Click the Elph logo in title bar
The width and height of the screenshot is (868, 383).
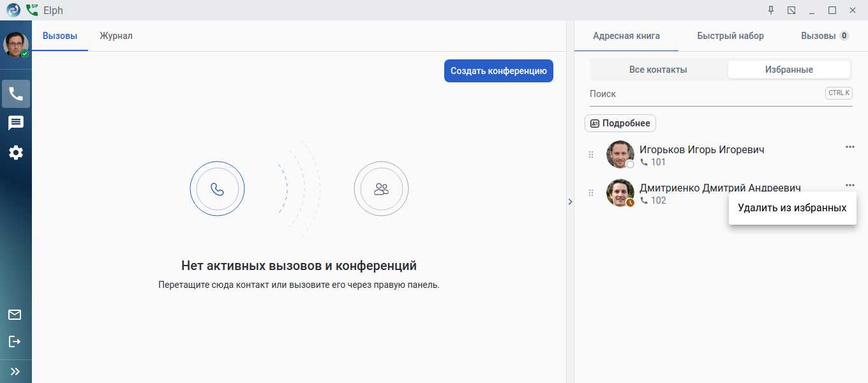point(13,10)
